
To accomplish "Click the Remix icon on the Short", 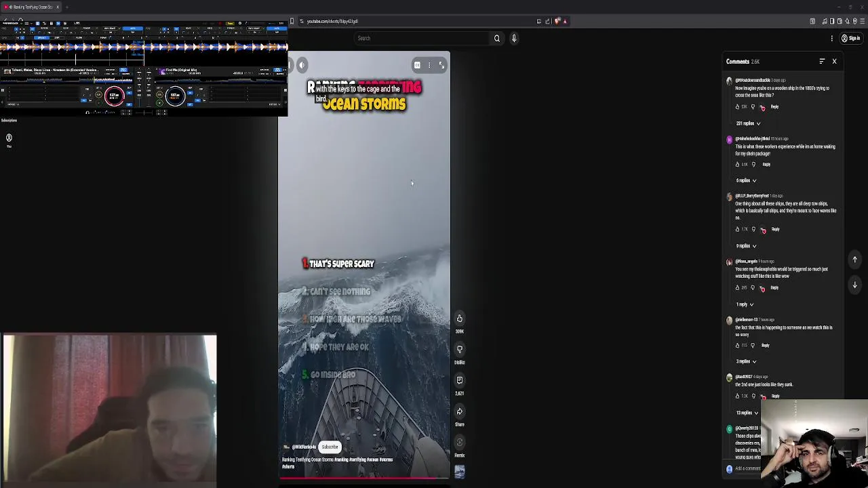I will pos(459,443).
